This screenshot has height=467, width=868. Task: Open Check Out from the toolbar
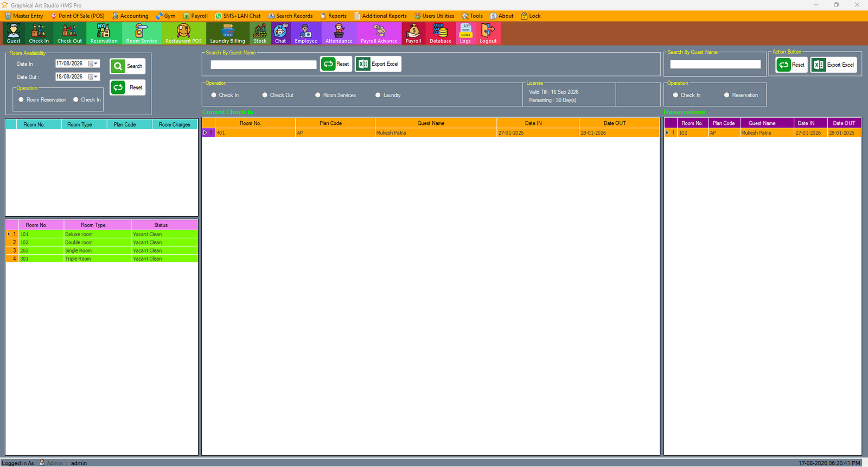69,33
